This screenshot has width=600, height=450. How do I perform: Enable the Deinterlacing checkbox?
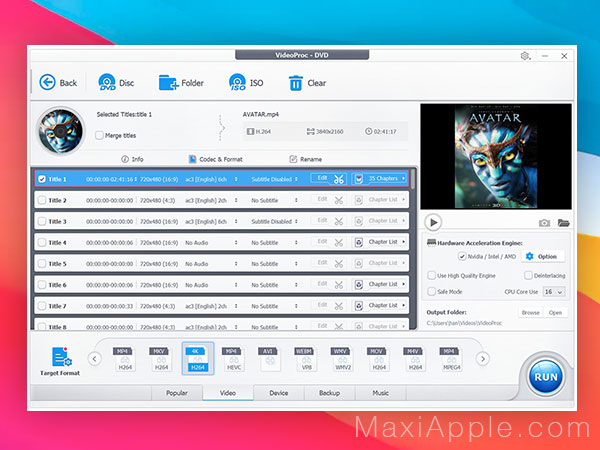tap(528, 276)
